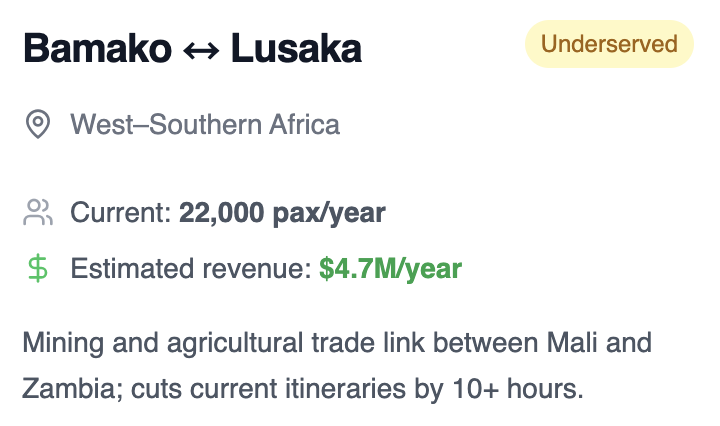Click the green dollar sign icon
The image size is (720, 426).
click(38, 269)
